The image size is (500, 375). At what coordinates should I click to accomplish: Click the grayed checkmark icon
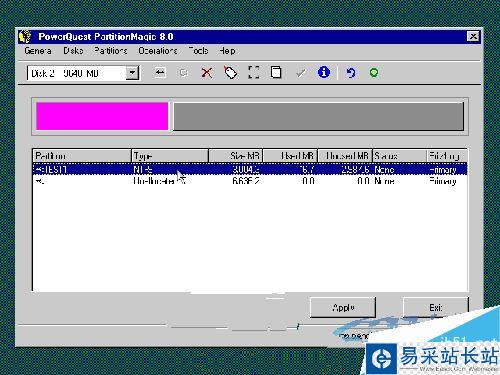301,73
